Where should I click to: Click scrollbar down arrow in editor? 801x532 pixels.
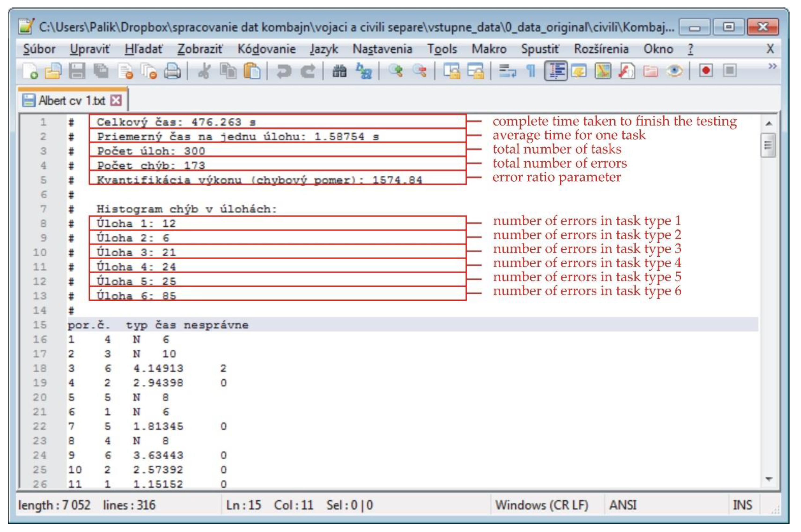[x=769, y=479]
